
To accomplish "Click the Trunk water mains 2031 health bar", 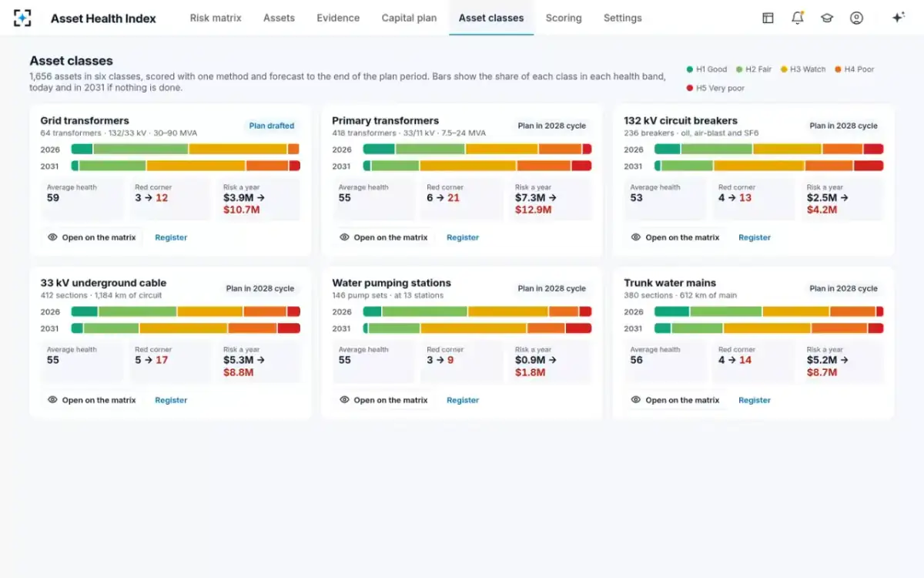I will 769,328.
